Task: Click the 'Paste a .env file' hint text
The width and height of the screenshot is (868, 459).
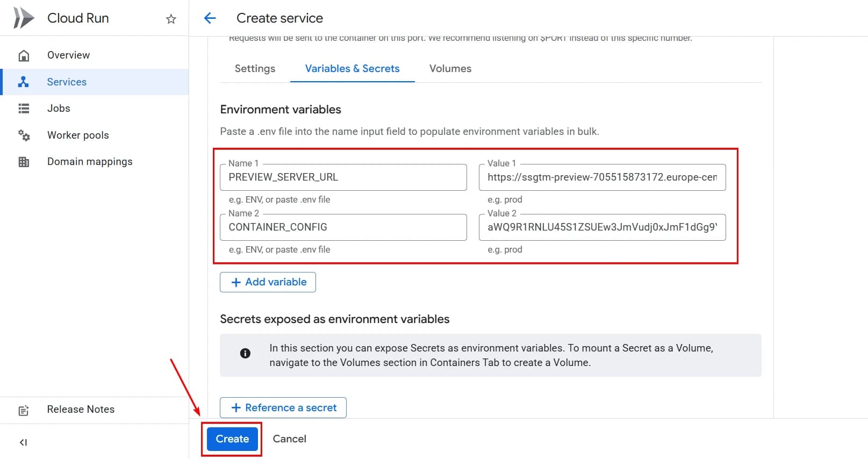Action: click(x=410, y=132)
